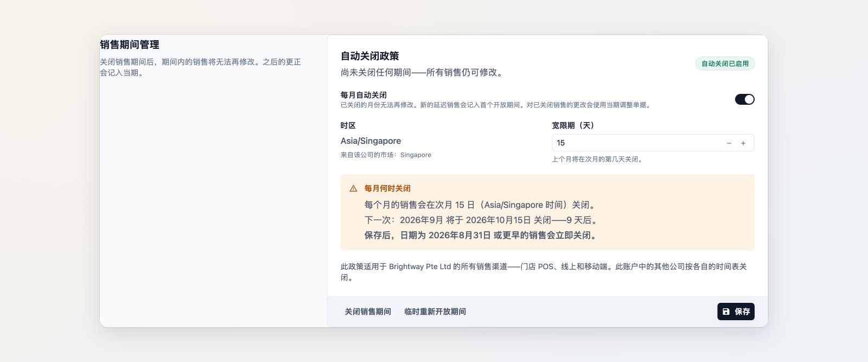Click the 销售期间管理 heading
868x362 pixels.
[x=130, y=45]
